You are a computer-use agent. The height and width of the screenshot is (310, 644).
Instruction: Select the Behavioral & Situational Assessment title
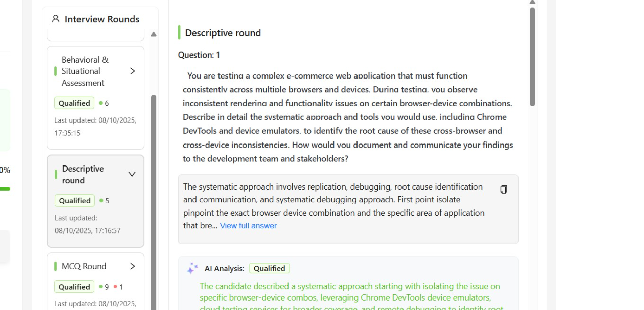[85, 71]
